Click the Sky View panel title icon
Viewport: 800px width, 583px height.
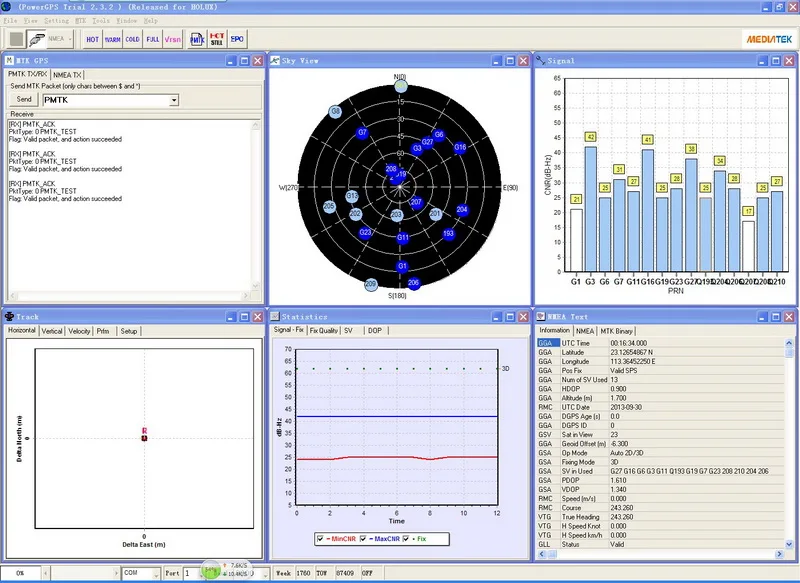pyautogui.click(x=274, y=60)
